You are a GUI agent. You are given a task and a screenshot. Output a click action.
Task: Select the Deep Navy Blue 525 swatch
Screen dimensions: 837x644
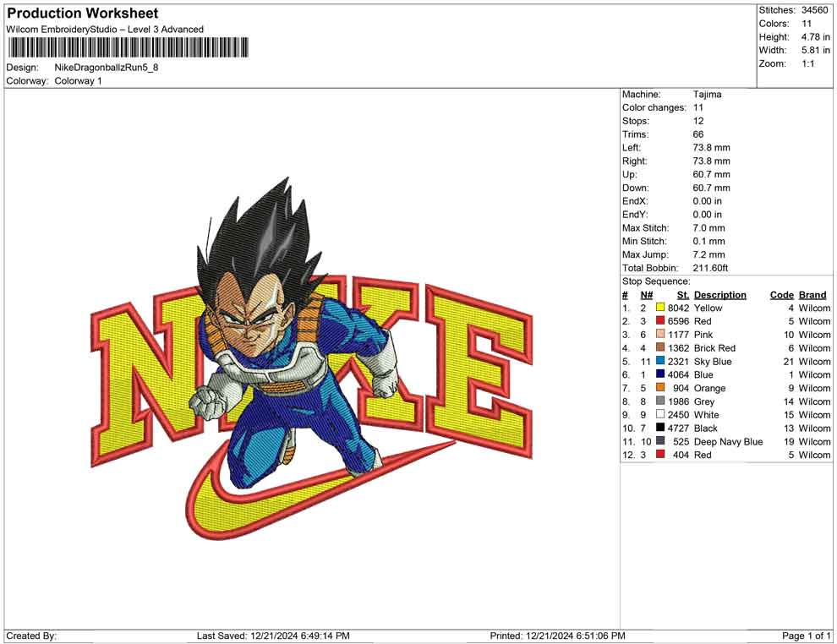(x=660, y=440)
